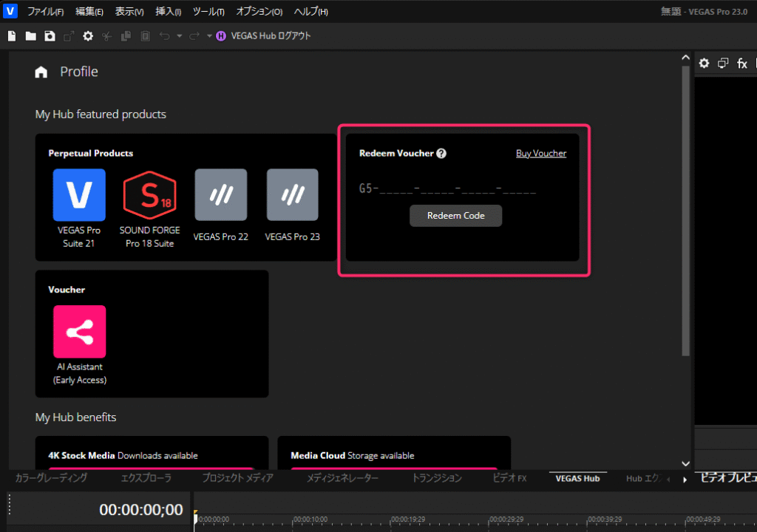Follow the Buy Voucher link

[x=540, y=154]
